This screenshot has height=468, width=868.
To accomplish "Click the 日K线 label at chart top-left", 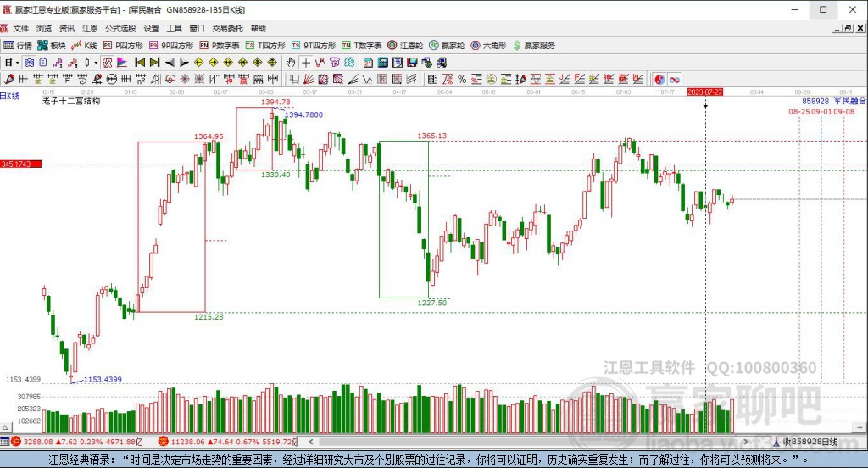I will tap(10, 96).
